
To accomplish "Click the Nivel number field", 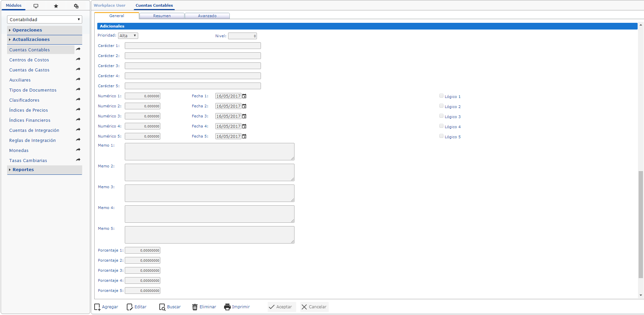I will (243, 36).
